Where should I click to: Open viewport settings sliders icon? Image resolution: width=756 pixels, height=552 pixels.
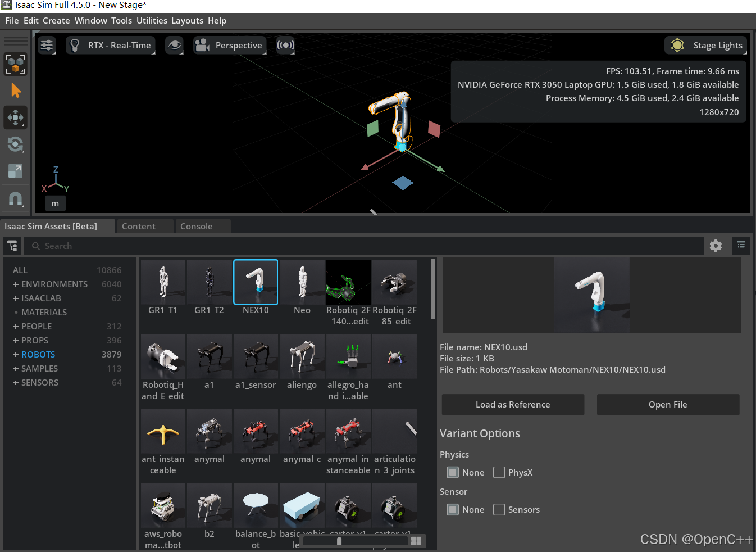[47, 46]
